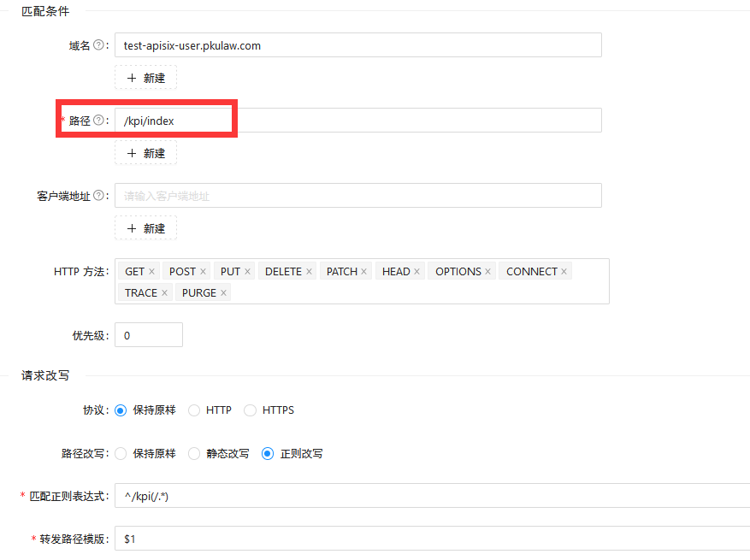The width and height of the screenshot is (750, 560).
Task: Select 保持原样 for 协议
Action: click(121, 410)
